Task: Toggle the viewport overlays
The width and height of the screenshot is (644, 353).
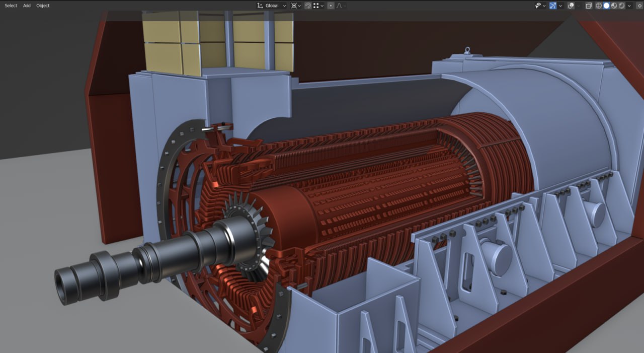Action: (x=571, y=6)
